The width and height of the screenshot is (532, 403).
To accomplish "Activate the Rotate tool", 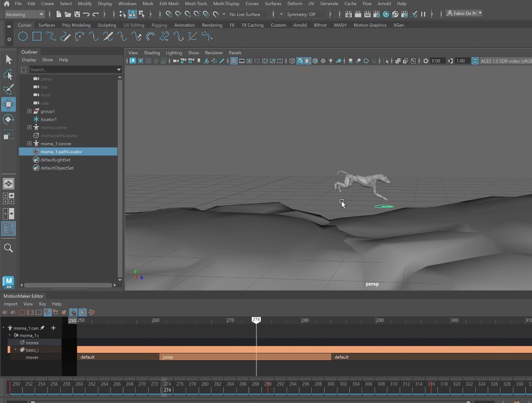I will [x=8, y=119].
